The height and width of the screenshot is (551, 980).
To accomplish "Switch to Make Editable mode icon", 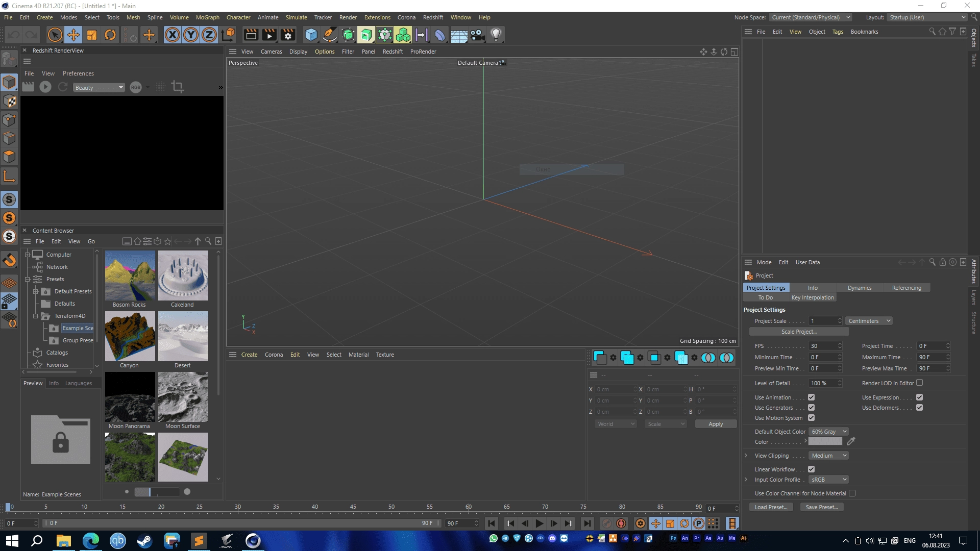I will [x=9, y=60].
